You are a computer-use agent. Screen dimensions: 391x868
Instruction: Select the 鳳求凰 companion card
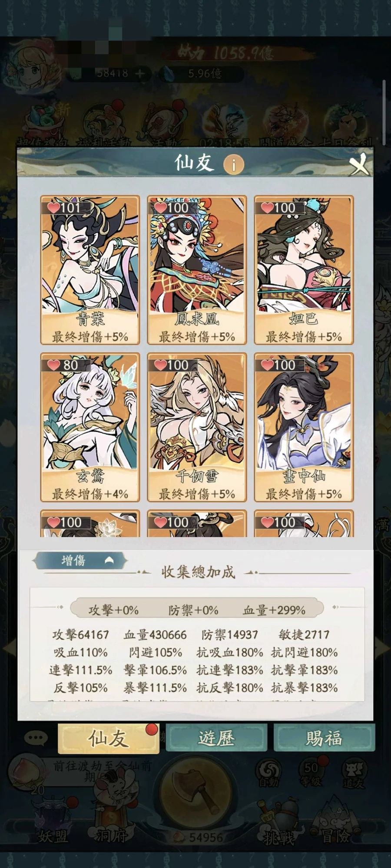pyautogui.click(x=197, y=270)
